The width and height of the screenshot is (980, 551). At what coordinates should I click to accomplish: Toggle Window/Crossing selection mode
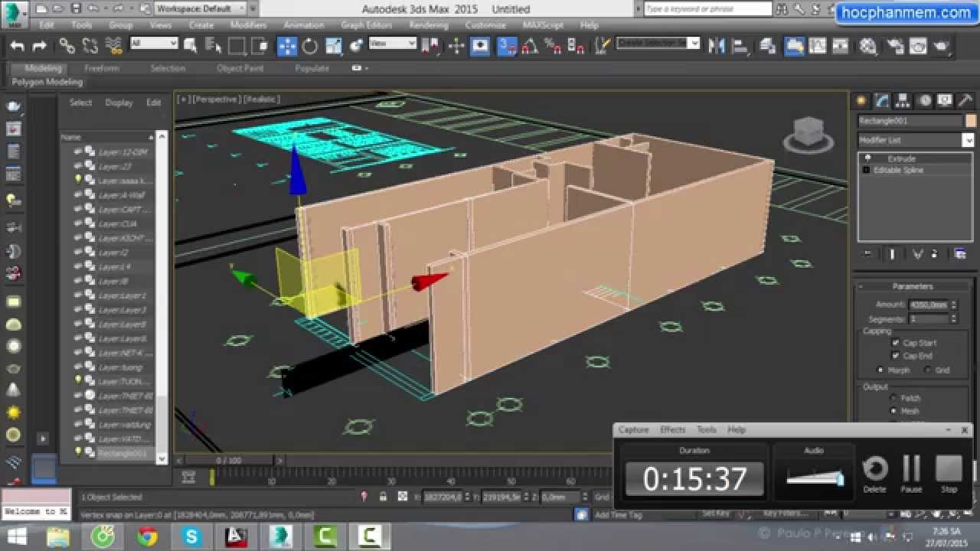coord(259,47)
